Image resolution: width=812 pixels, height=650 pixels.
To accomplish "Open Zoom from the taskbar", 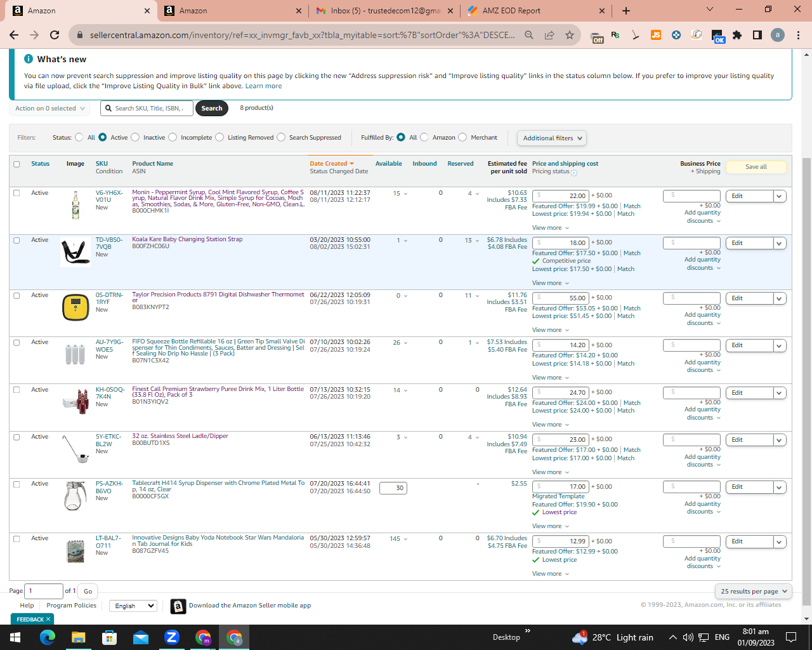I will (x=172, y=637).
